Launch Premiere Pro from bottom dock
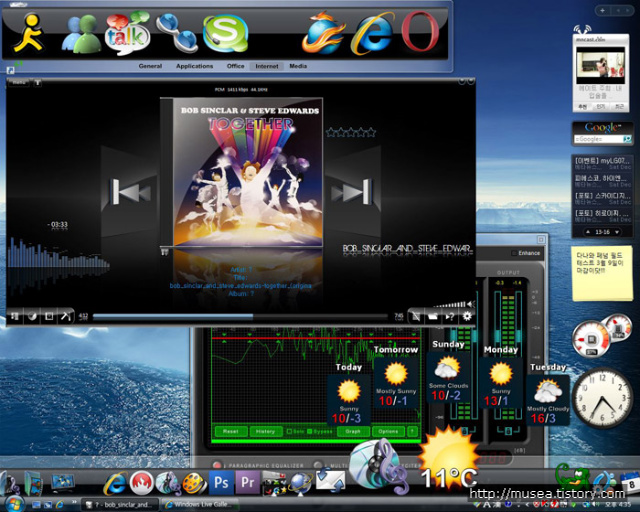 (x=248, y=483)
